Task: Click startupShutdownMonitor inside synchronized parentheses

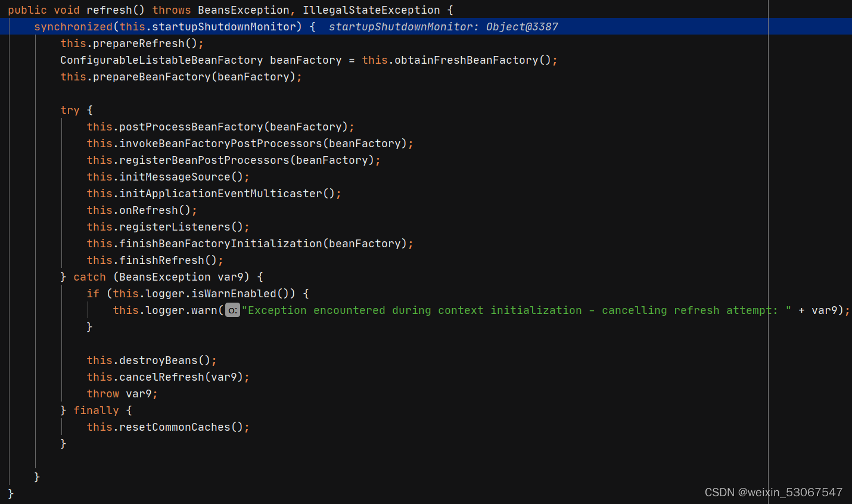Action: [224, 27]
